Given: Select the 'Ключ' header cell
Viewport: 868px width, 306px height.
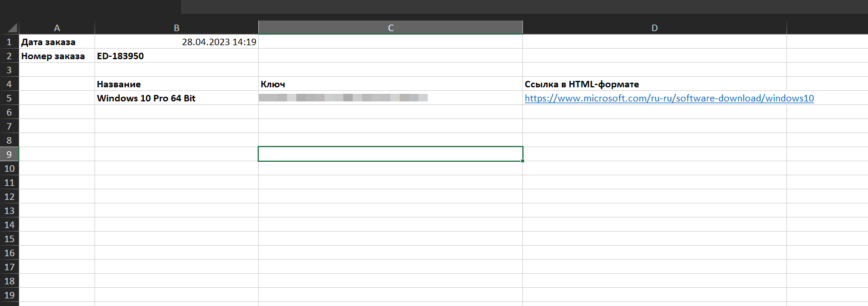Looking at the screenshot, I should point(390,84).
